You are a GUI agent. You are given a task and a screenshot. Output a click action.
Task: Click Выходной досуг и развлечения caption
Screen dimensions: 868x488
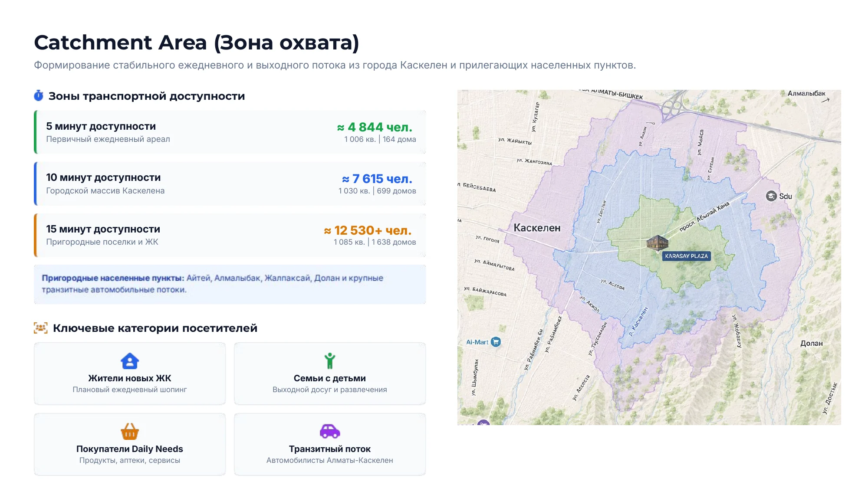click(x=330, y=390)
